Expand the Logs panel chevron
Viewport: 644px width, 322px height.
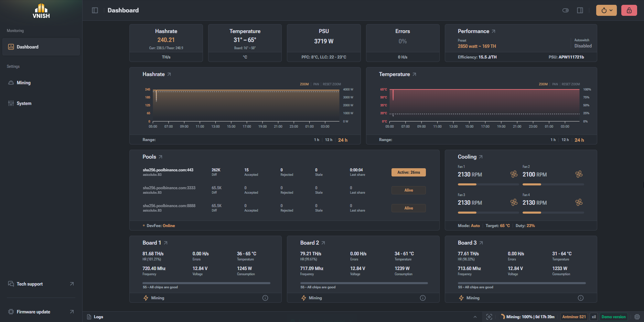pos(475,317)
